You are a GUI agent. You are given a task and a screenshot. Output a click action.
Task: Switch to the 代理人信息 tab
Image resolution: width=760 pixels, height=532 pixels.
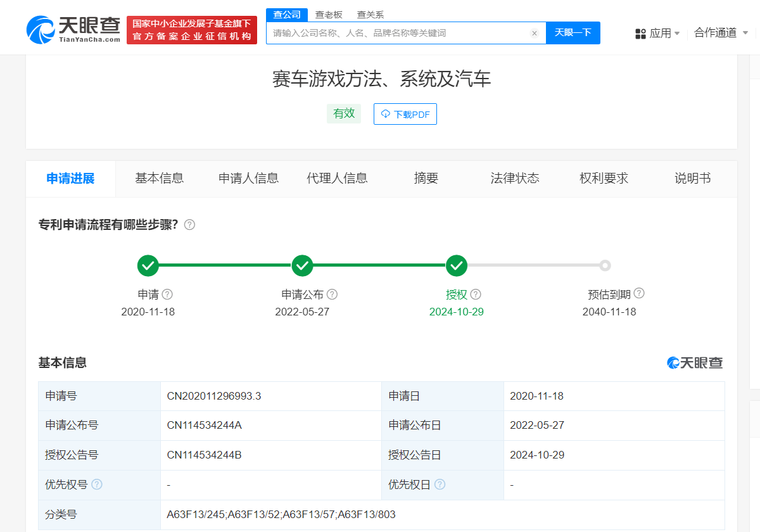(338, 179)
